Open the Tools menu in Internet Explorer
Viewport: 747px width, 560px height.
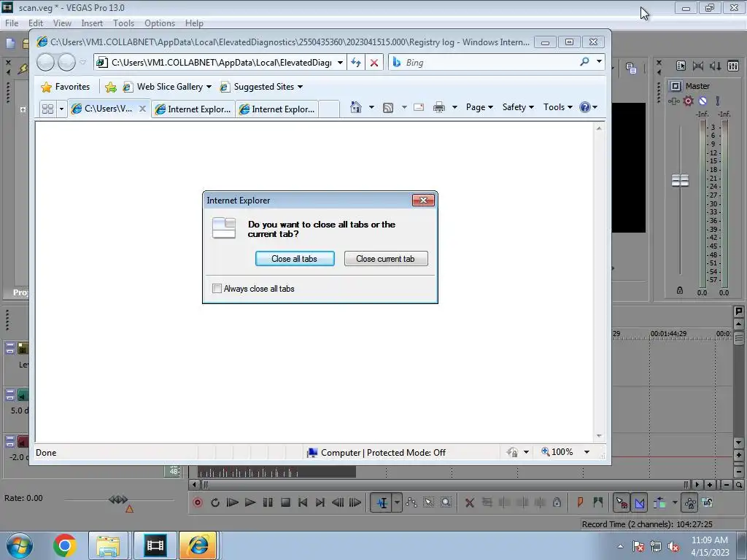[x=558, y=107]
